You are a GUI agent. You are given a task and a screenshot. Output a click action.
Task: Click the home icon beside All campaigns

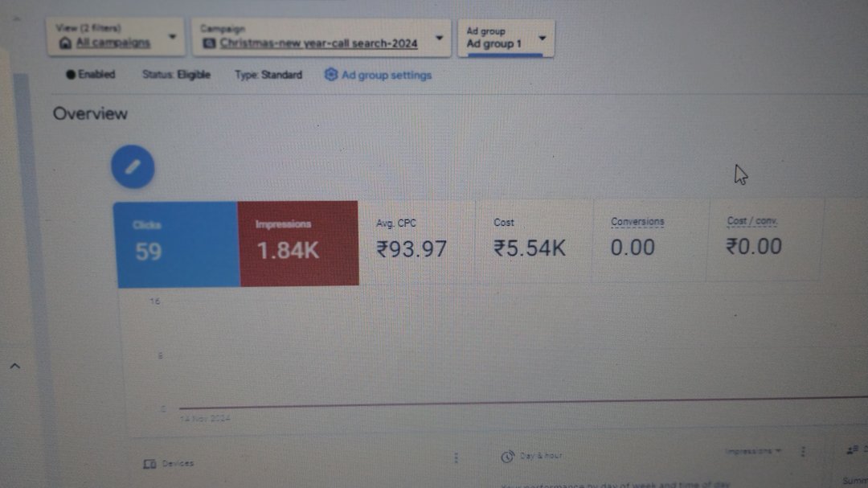click(x=65, y=43)
